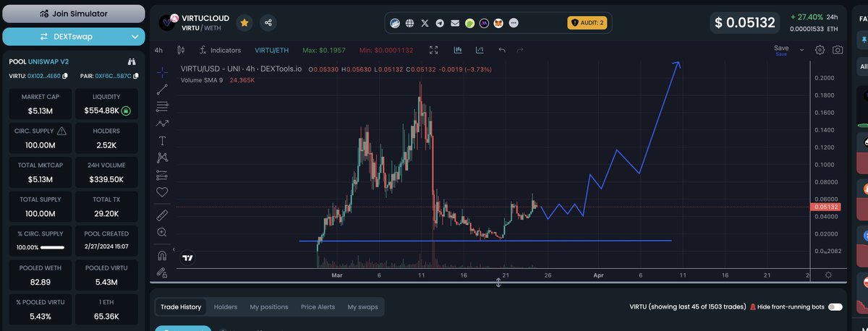The width and height of the screenshot is (868, 331).
Task: Click the line chart mode icon
Action: click(x=480, y=51)
